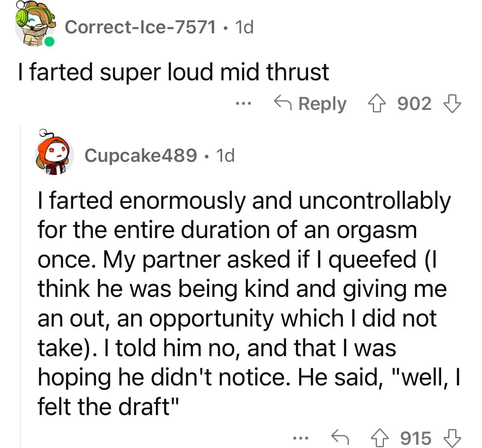Click Reply under the top comment
The image size is (482, 448).
pos(311,104)
